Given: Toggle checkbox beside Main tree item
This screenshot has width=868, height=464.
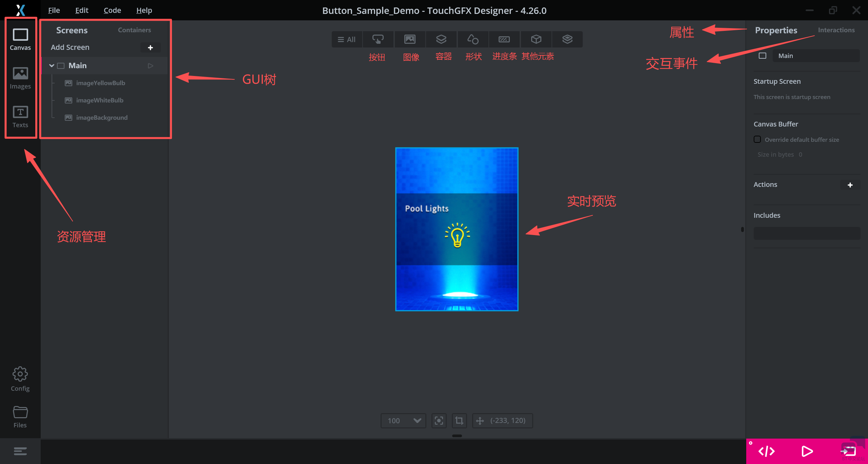Looking at the screenshot, I should (61, 66).
